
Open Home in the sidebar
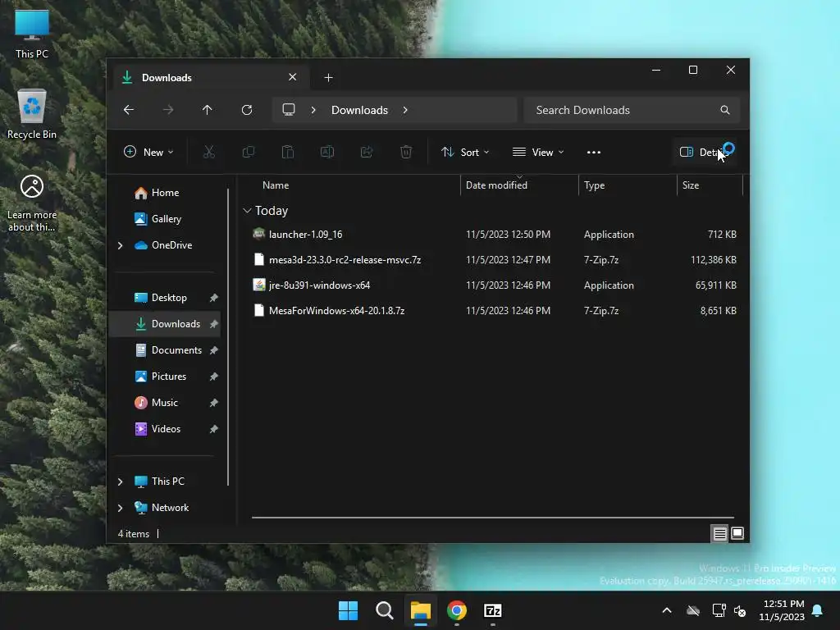point(164,193)
